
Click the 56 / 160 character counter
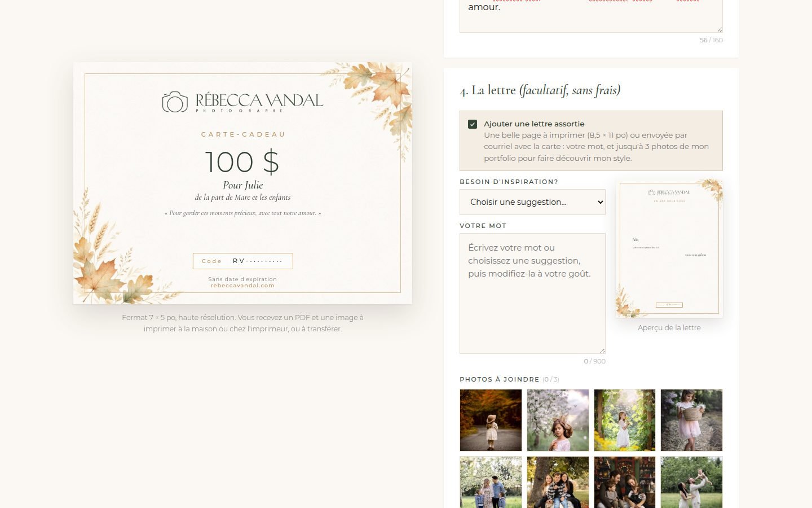tap(711, 40)
